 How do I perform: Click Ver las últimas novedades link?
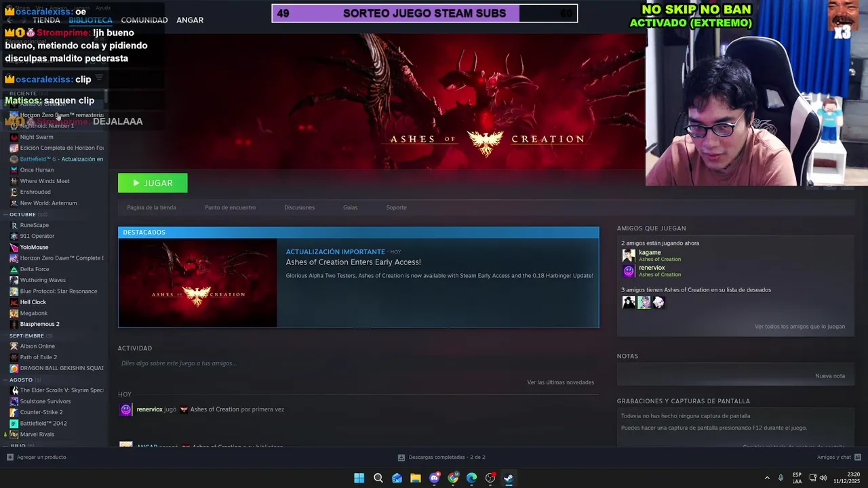point(561,382)
